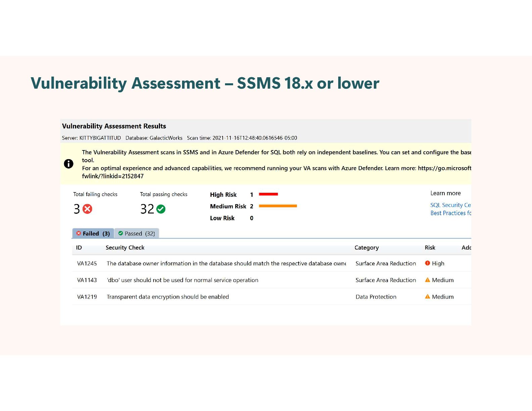Click the red X failing checks icon

[x=87, y=209]
